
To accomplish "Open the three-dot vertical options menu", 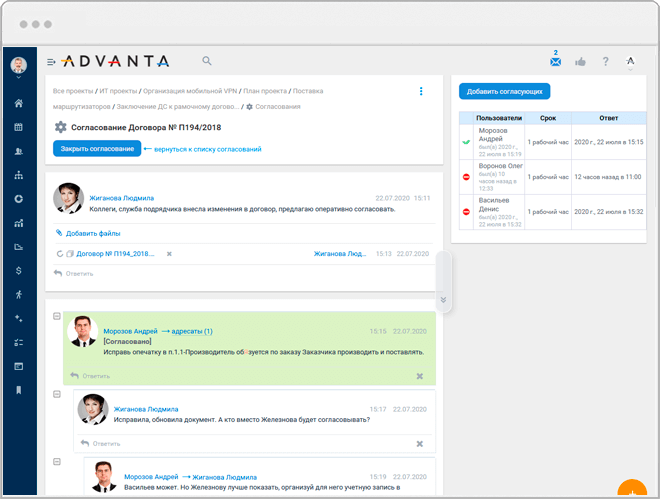I will tap(421, 91).
